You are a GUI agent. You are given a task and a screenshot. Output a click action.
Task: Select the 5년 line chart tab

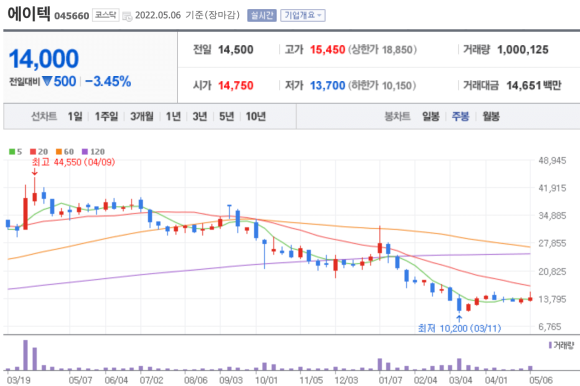tap(226, 116)
